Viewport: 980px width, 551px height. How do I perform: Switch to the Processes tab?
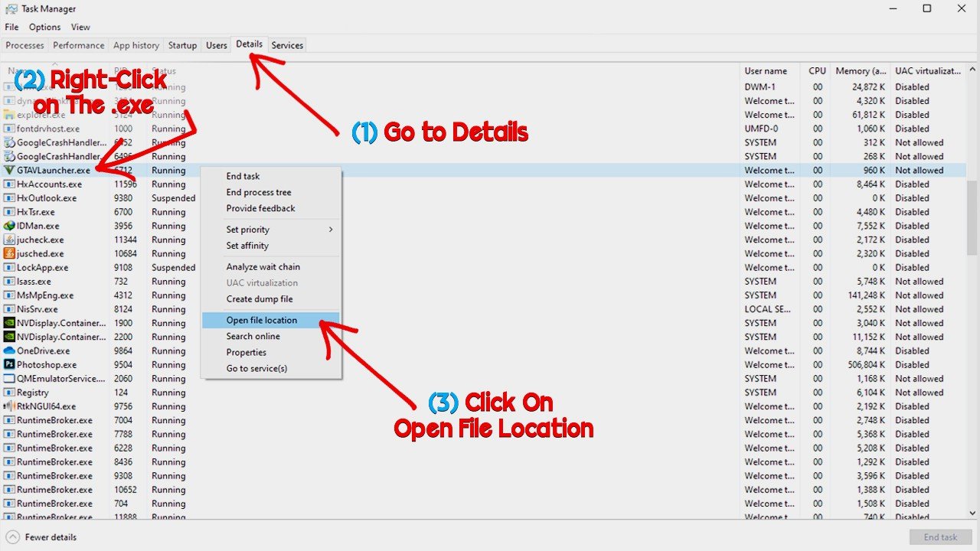(x=24, y=45)
